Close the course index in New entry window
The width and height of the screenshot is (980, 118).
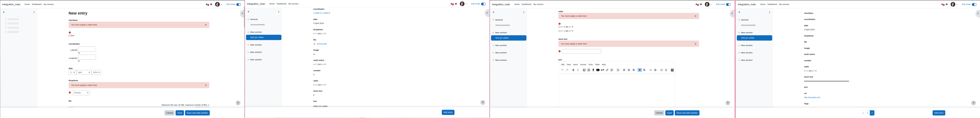click(4, 12)
